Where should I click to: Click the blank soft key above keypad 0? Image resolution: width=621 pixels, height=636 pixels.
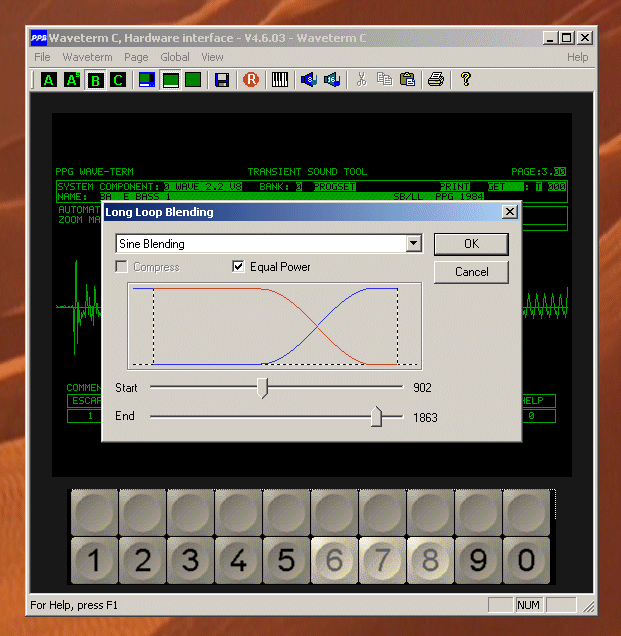[526, 512]
